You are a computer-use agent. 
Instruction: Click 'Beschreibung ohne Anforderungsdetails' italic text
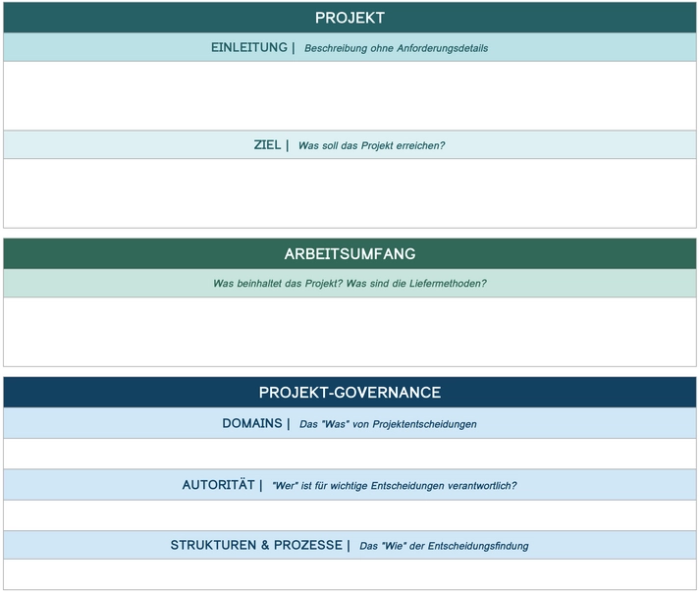[x=396, y=48]
